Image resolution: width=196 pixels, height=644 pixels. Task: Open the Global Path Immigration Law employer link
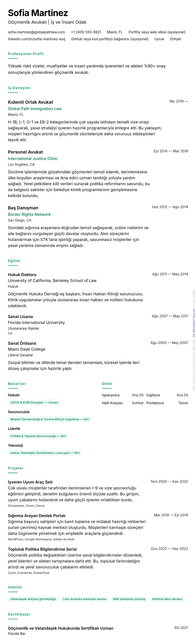(x=35, y=109)
